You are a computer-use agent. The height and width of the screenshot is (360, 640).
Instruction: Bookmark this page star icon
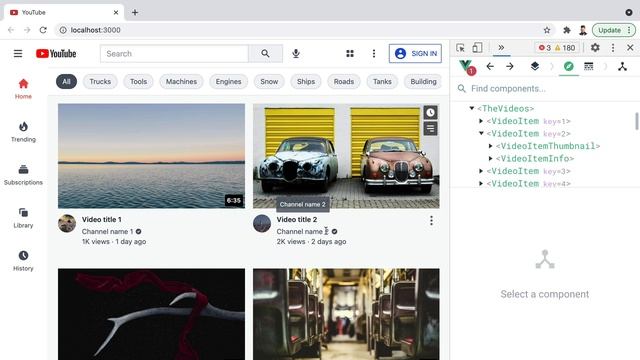(547, 30)
